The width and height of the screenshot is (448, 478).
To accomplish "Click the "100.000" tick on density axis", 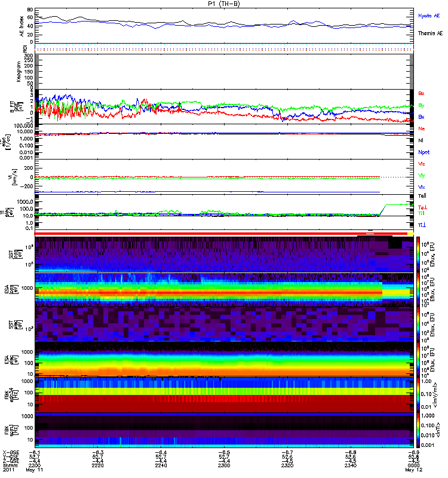I will click(25, 125).
